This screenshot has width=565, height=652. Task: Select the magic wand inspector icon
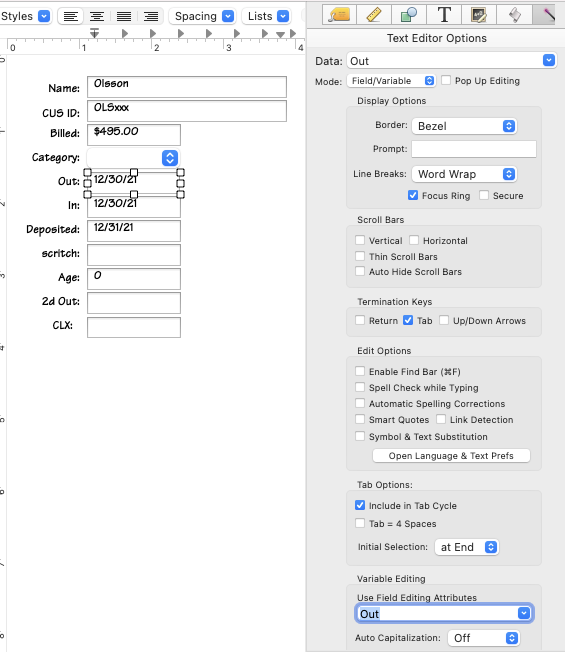[545, 15]
